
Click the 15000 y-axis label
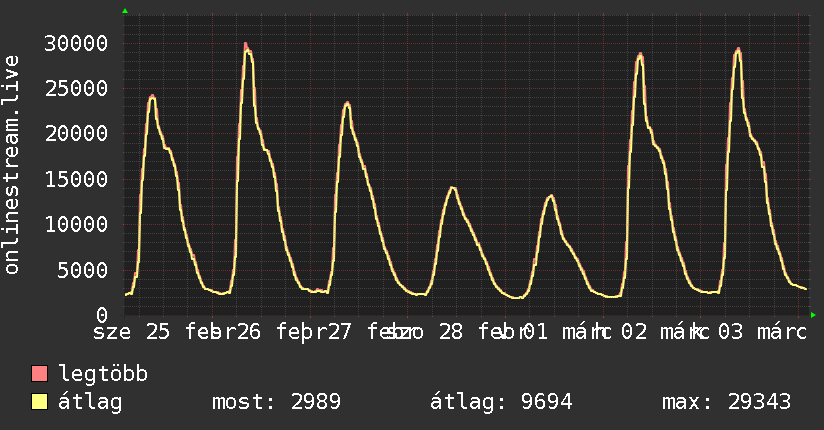click(76, 179)
